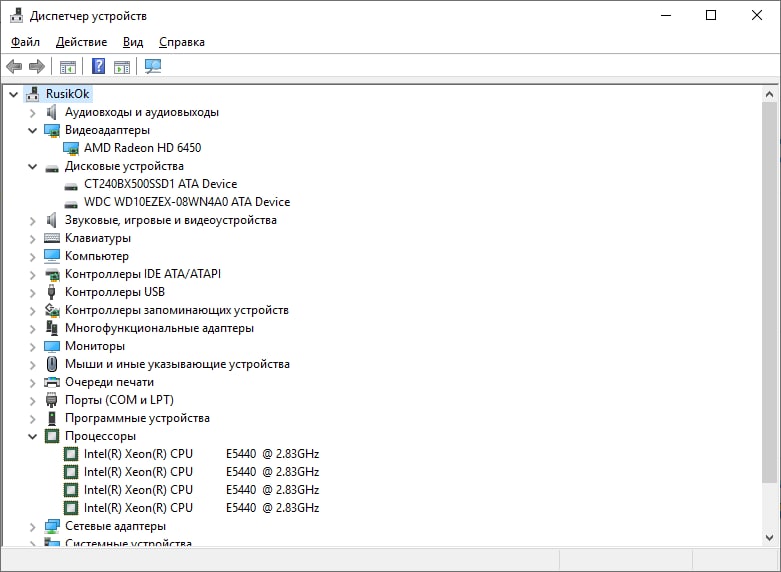
Task: Click the RusikOk computer icon
Action: point(32,94)
